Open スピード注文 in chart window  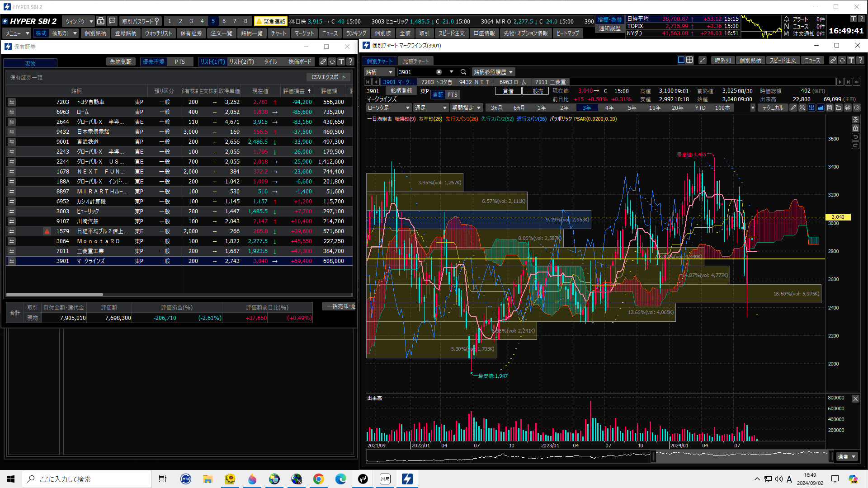coord(783,60)
